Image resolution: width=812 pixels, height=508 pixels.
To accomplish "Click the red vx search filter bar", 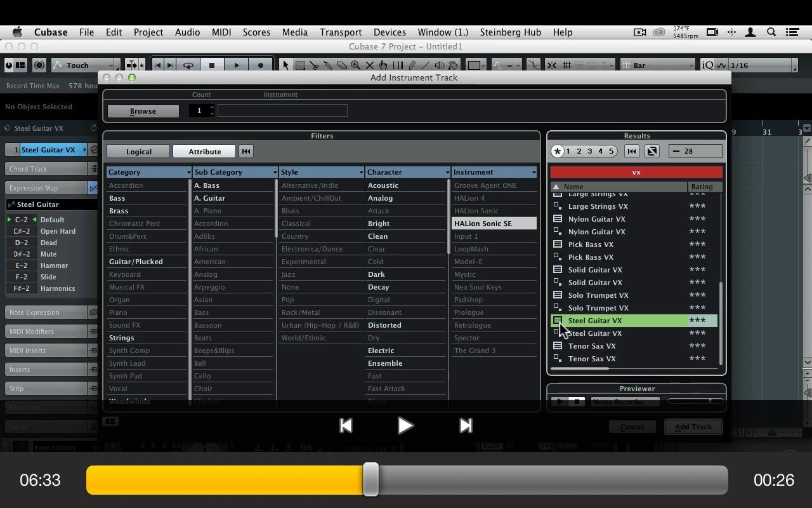I will (636, 172).
